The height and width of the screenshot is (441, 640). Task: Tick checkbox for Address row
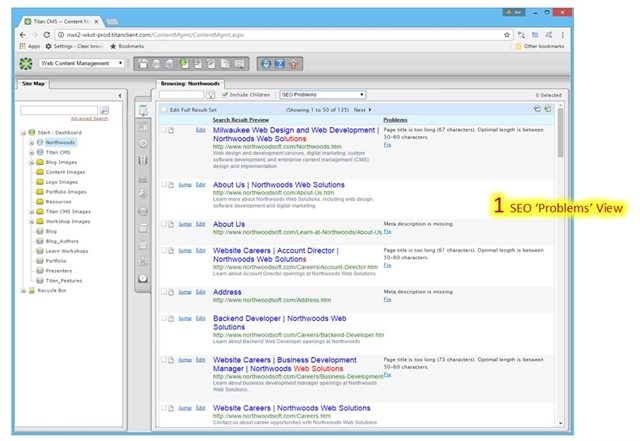pyautogui.click(x=164, y=292)
